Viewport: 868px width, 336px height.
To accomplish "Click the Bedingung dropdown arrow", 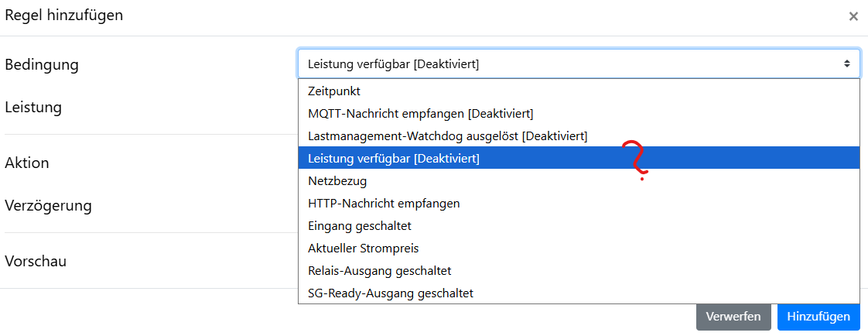I will 847,63.
